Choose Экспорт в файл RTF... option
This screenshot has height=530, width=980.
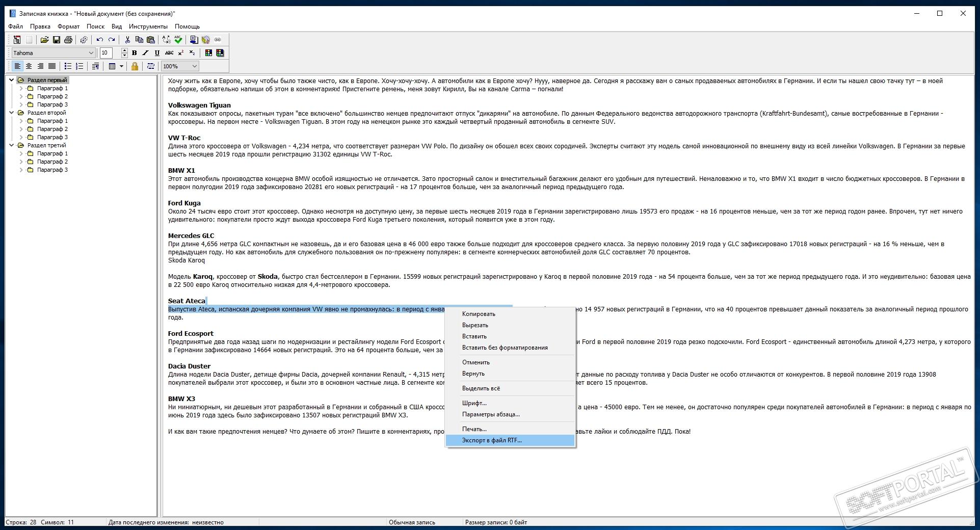click(x=510, y=440)
